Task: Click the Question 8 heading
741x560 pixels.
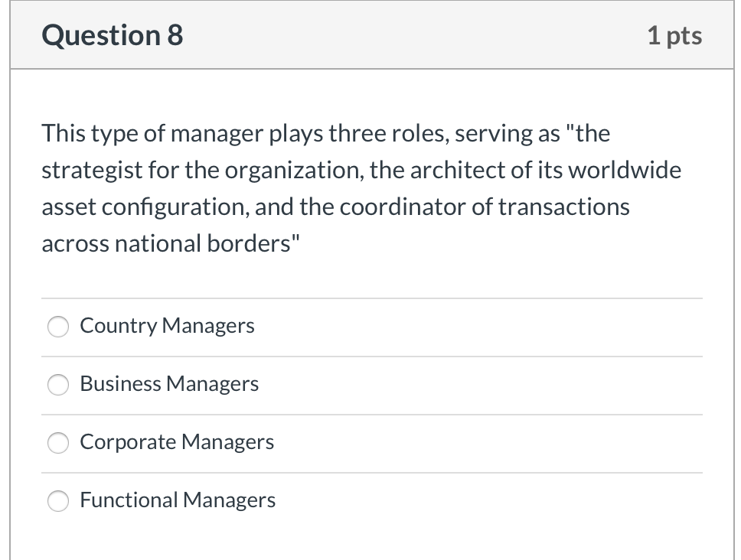Action: click(x=112, y=34)
